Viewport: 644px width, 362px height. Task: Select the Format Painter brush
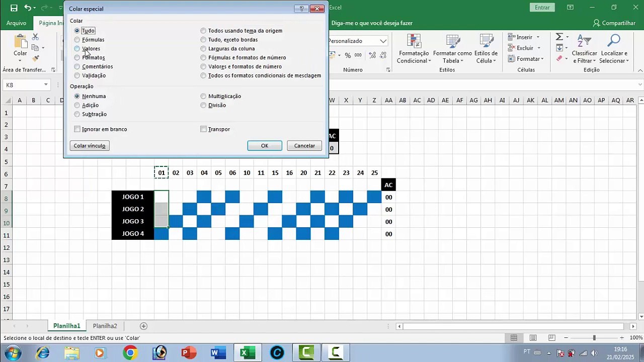click(x=35, y=58)
